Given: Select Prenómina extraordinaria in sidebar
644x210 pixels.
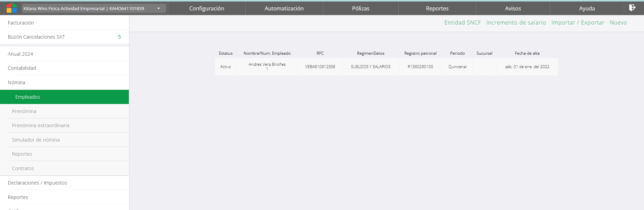Looking at the screenshot, I should coord(41,125).
